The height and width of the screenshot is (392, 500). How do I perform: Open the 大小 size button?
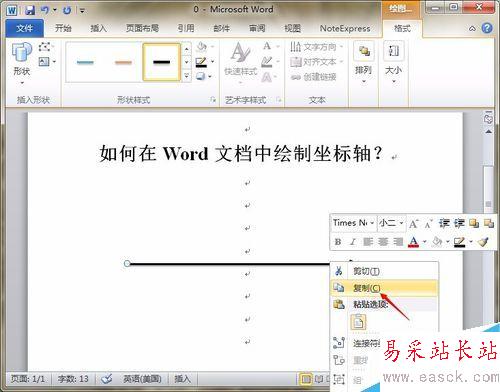[393, 63]
